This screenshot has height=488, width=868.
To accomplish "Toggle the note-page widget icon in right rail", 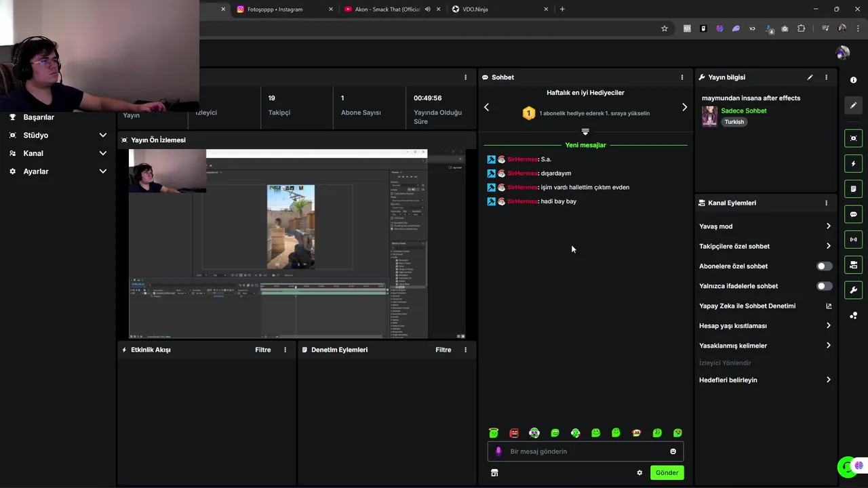I will click(853, 188).
